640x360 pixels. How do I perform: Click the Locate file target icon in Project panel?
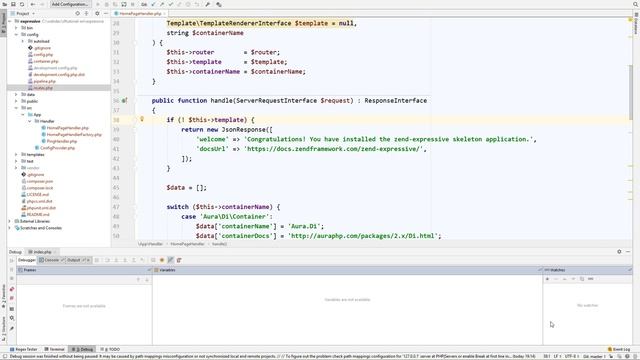tap(77, 13)
